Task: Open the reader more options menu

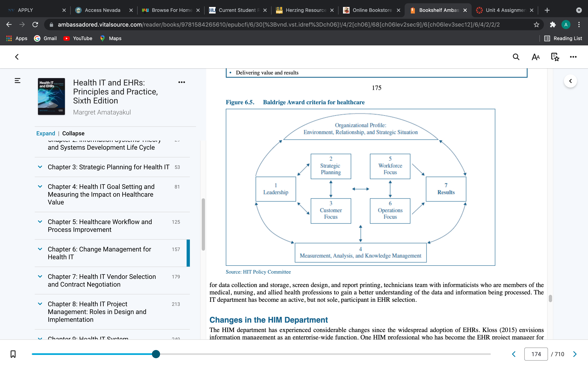Action: [573, 57]
